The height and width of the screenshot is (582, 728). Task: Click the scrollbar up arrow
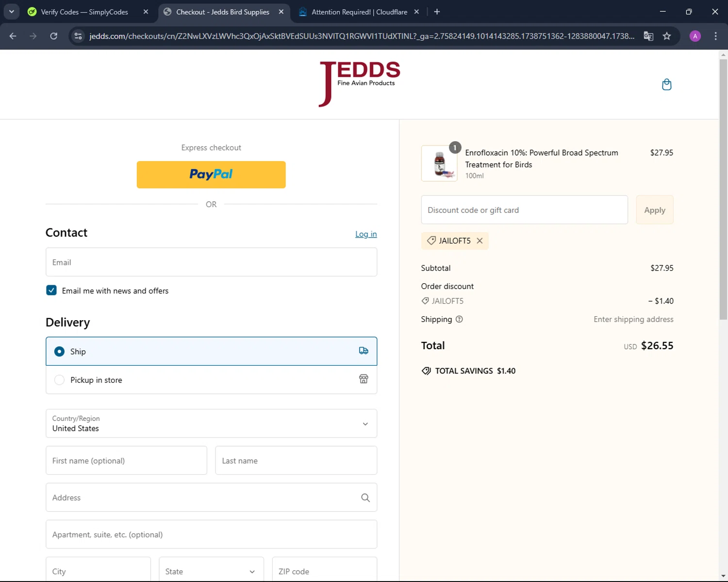coord(723,54)
